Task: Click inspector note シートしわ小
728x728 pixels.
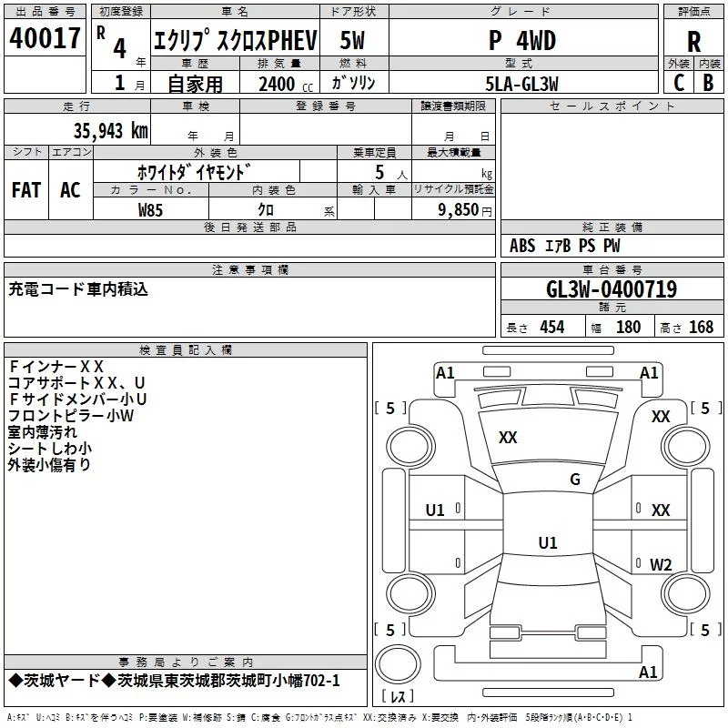Action: (x=50, y=448)
